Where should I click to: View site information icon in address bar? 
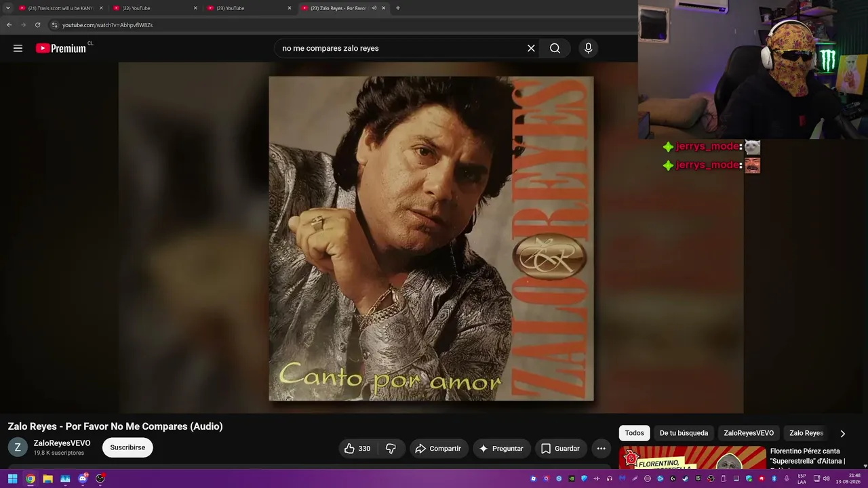coord(54,25)
